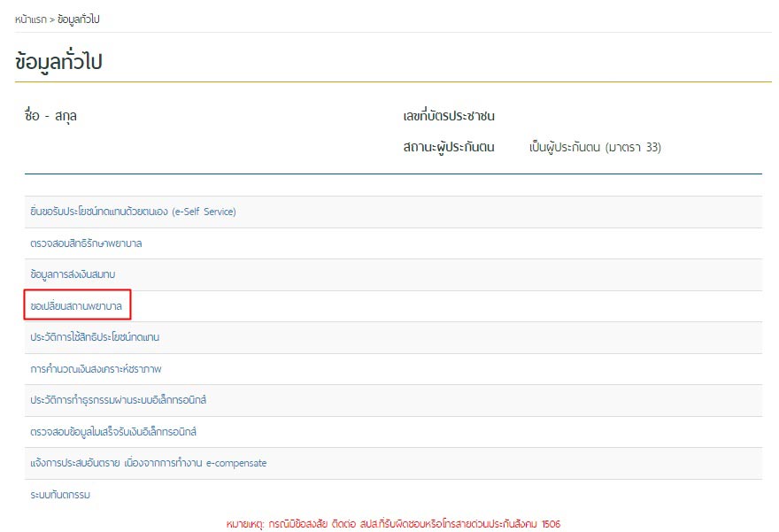The image size is (779, 532).
Task: Open ตรวจสอบข้อมูลใบเสร็จรับเงินอิเล็กทรอนิกส์
Action: point(112,432)
